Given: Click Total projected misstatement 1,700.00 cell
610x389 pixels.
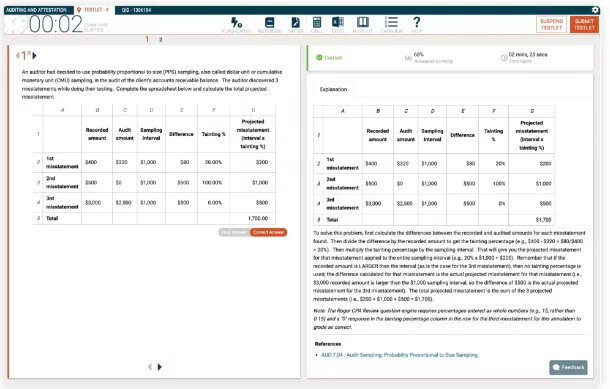Looking at the screenshot, I should coord(252,218).
